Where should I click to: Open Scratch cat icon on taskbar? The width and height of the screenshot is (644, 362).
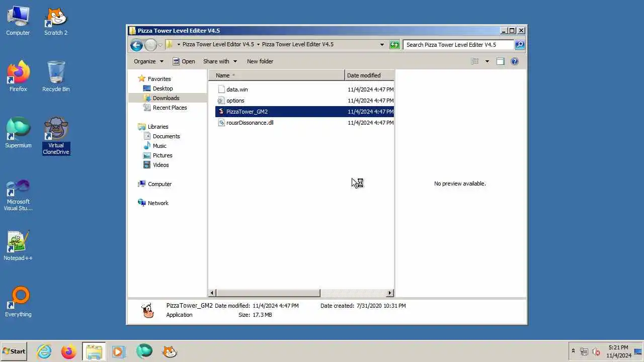tap(170, 351)
